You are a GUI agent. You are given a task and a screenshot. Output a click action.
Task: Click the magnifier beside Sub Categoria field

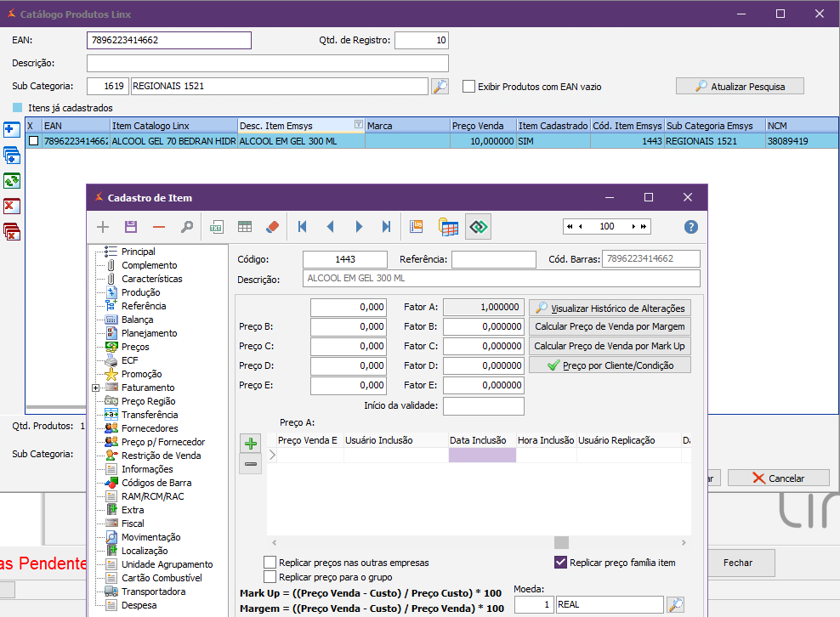coord(440,86)
